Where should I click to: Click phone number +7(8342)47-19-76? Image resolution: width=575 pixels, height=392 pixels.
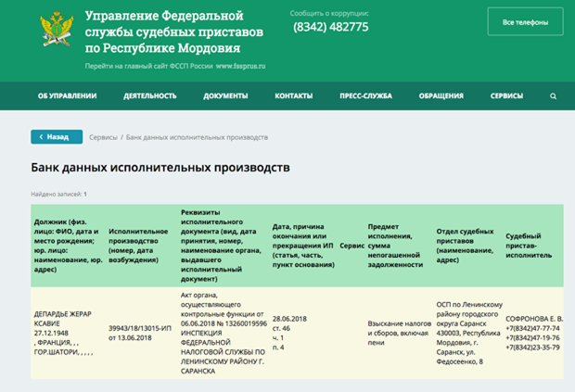pos(532,337)
